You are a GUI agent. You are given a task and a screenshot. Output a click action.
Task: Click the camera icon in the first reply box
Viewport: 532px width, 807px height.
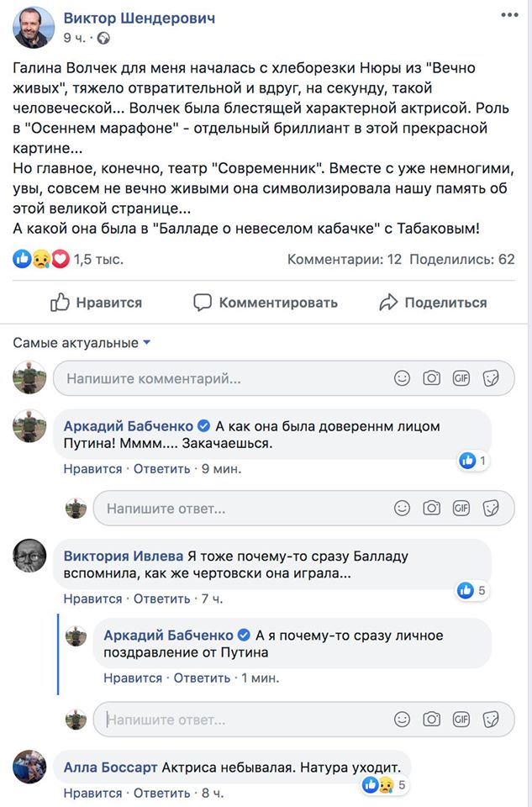(431, 508)
